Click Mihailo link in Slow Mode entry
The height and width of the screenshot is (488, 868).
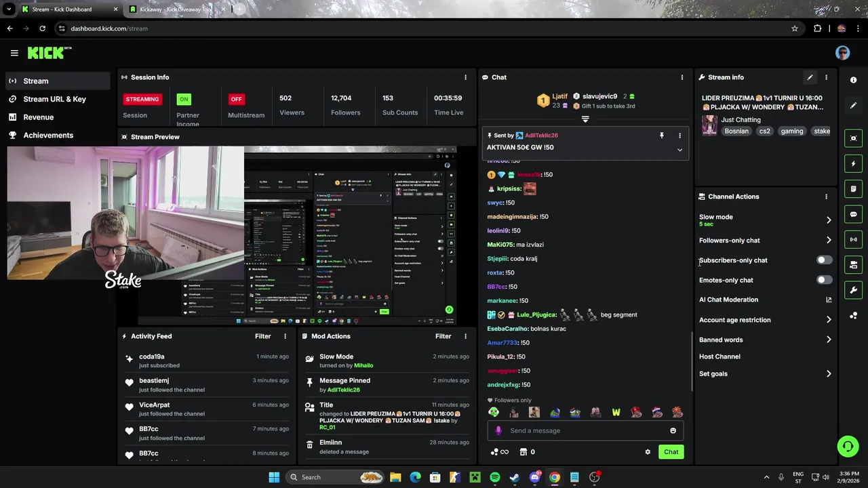363,365
